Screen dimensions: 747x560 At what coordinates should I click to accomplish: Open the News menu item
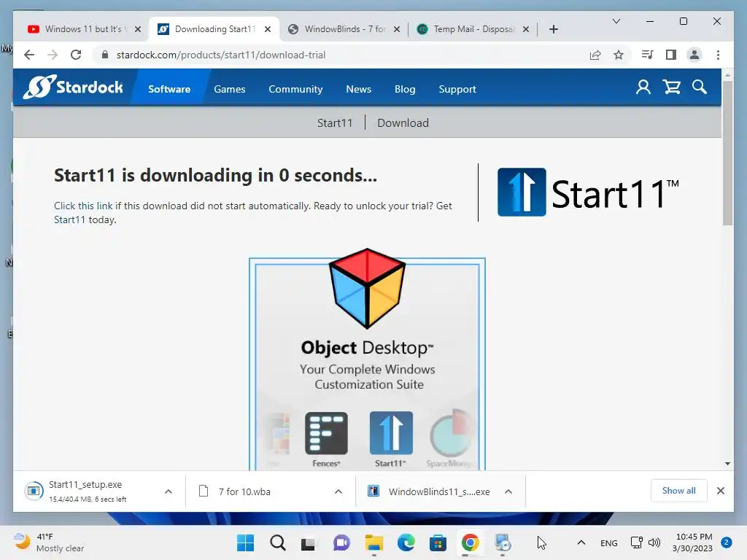pos(358,89)
